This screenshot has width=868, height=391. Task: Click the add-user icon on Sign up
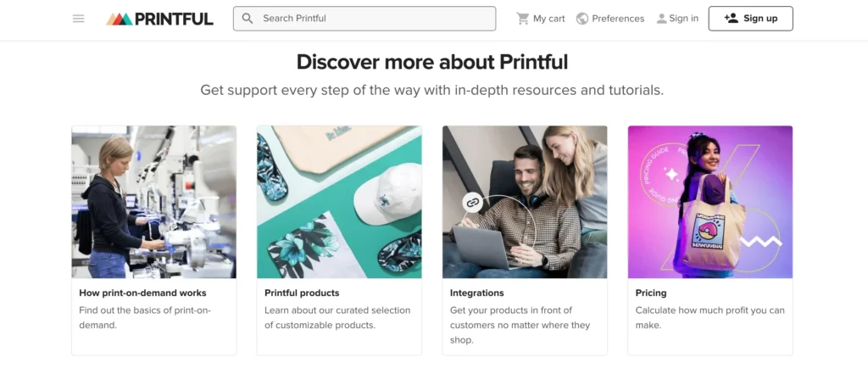click(x=731, y=19)
